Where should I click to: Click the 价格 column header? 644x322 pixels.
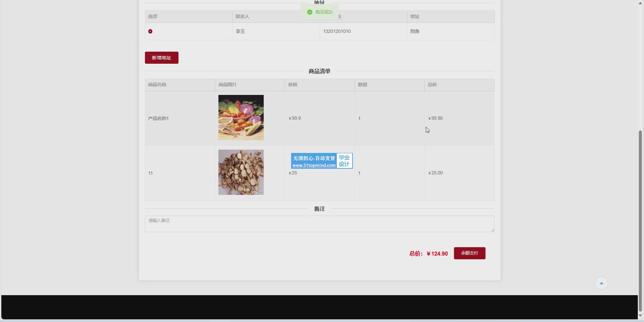coord(292,85)
